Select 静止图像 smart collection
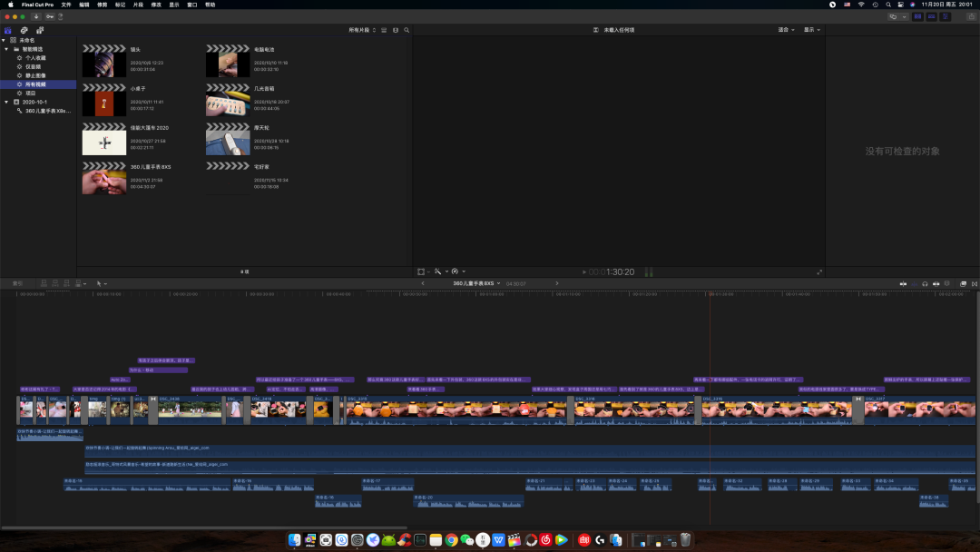The height and width of the screenshot is (552, 980). point(35,75)
